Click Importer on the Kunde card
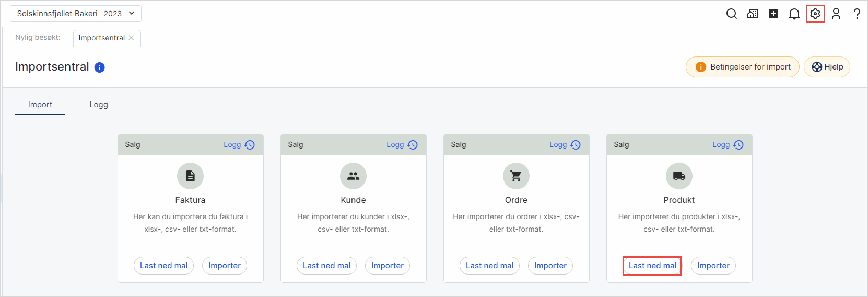This screenshot has width=868, height=297. click(x=387, y=266)
